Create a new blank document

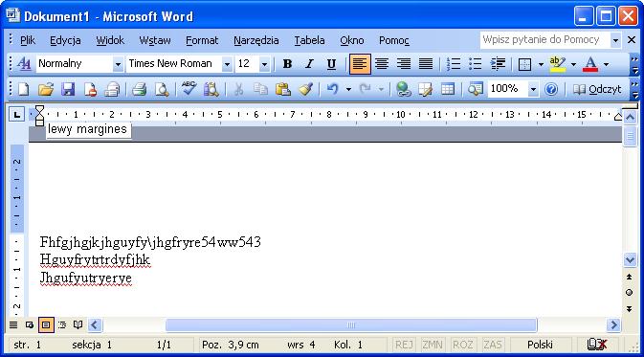coord(24,89)
